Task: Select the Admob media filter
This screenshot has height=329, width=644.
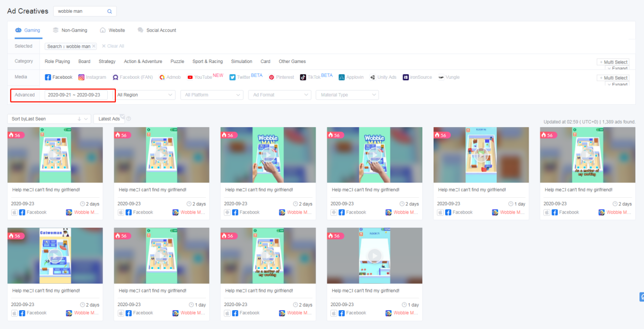Action: click(x=169, y=77)
